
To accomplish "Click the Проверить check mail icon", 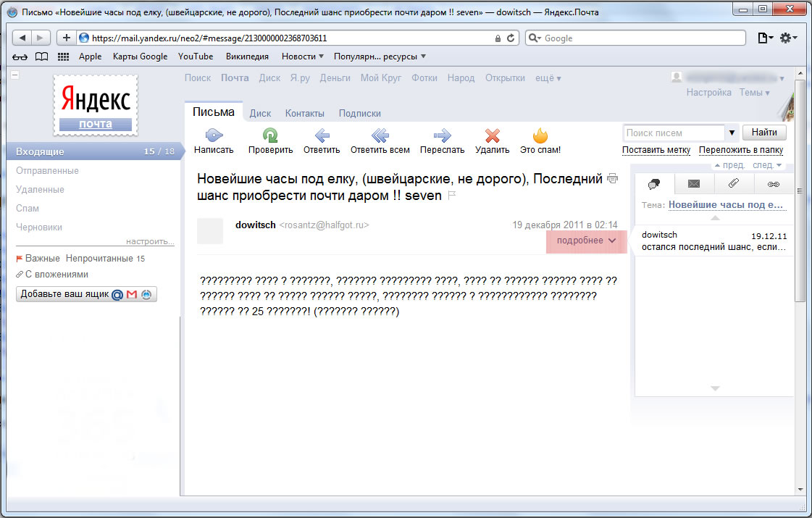I will (x=270, y=135).
